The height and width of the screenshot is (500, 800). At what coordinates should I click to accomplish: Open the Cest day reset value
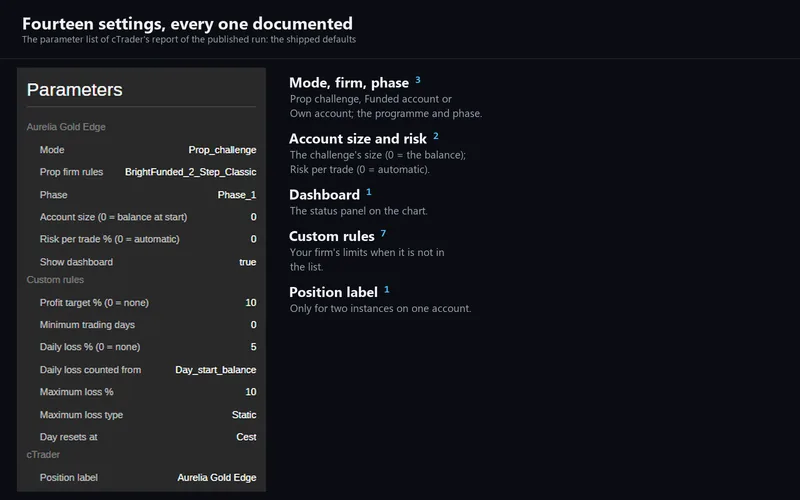[x=246, y=437]
